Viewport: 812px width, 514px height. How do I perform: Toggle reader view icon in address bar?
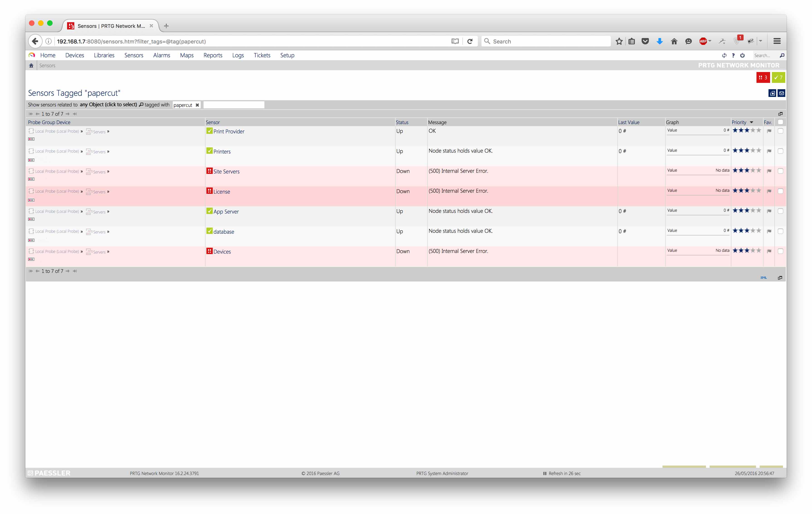click(455, 41)
